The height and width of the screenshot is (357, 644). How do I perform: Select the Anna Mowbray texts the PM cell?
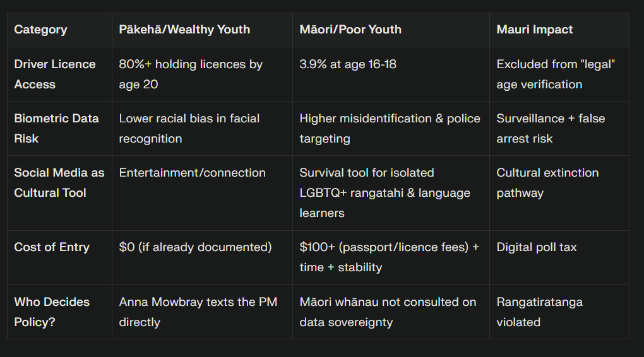pyautogui.click(x=202, y=312)
